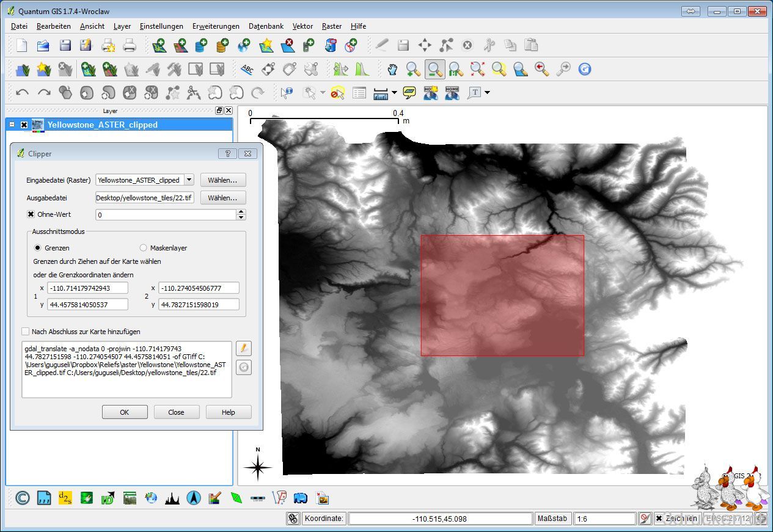Toggle the Ohne-Wert checkbox

click(31, 214)
